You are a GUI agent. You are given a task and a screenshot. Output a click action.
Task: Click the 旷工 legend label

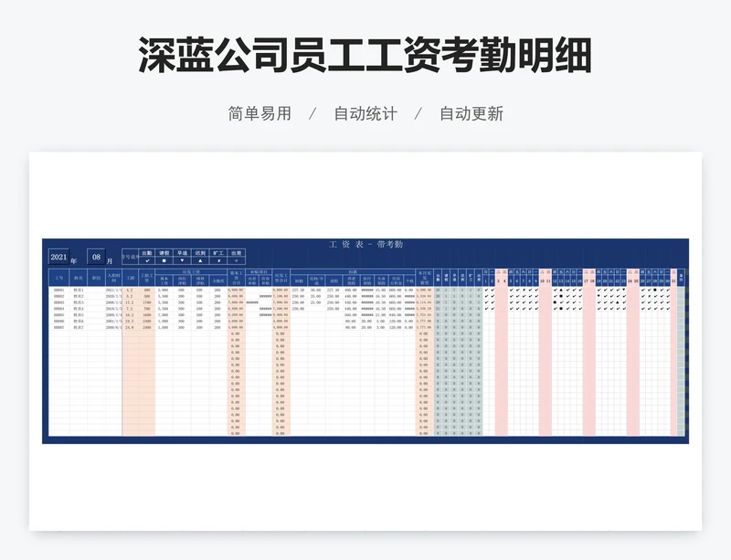tap(218, 253)
